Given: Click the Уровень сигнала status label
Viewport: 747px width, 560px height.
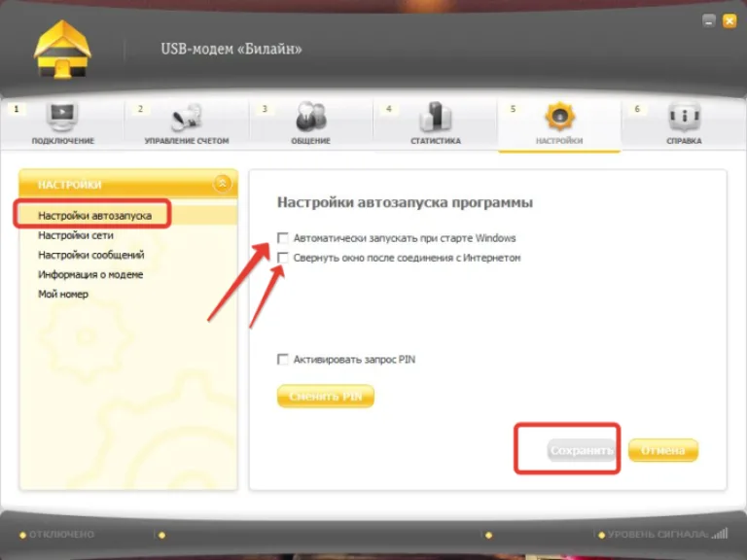Looking at the screenshot, I should click(x=658, y=535).
